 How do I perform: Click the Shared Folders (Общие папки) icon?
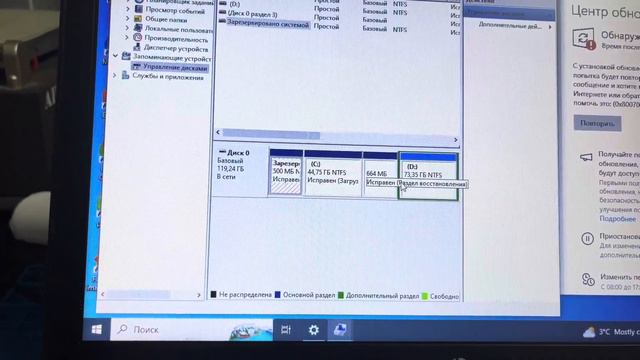tap(138, 19)
